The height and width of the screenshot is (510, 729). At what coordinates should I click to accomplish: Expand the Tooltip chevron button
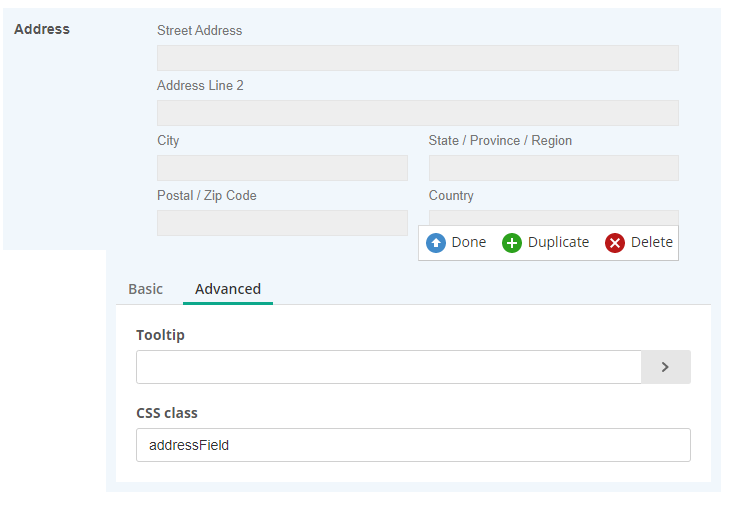665,367
